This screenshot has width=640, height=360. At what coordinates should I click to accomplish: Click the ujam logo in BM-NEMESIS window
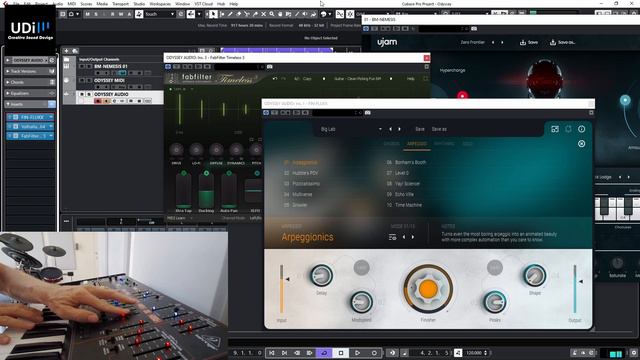tap(387, 42)
